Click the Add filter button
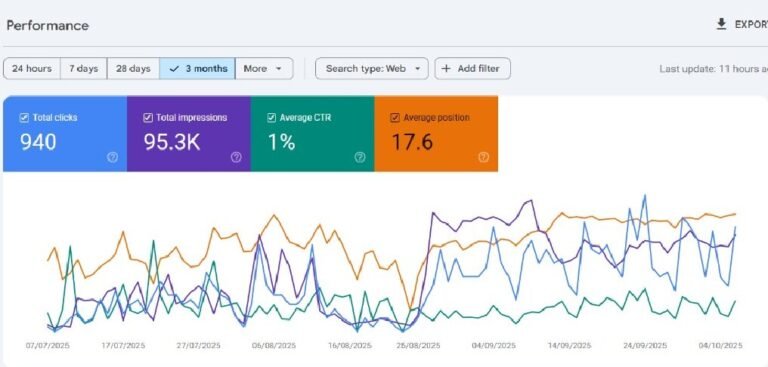The width and height of the screenshot is (768, 367). [473, 69]
